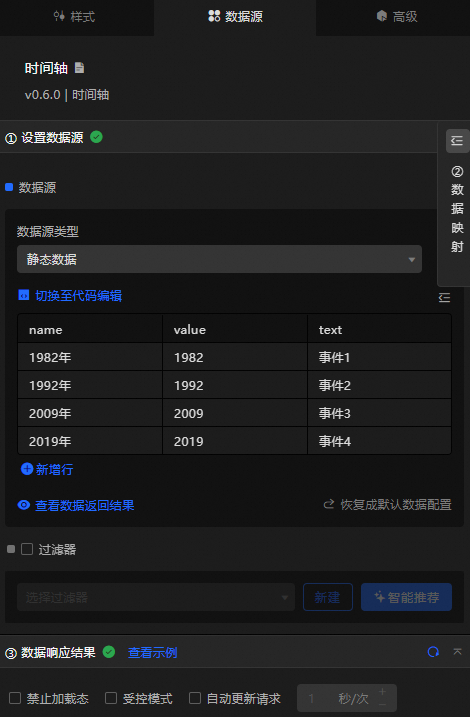
Task: Expand the ② 数据映射 side panel
Action: point(457,209)
